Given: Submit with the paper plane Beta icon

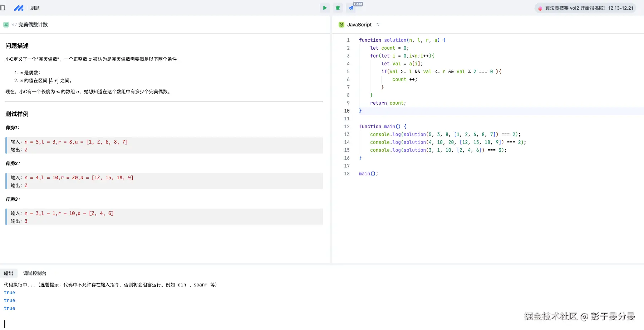Looking at the screenshot, I should (x=351, y=8).
